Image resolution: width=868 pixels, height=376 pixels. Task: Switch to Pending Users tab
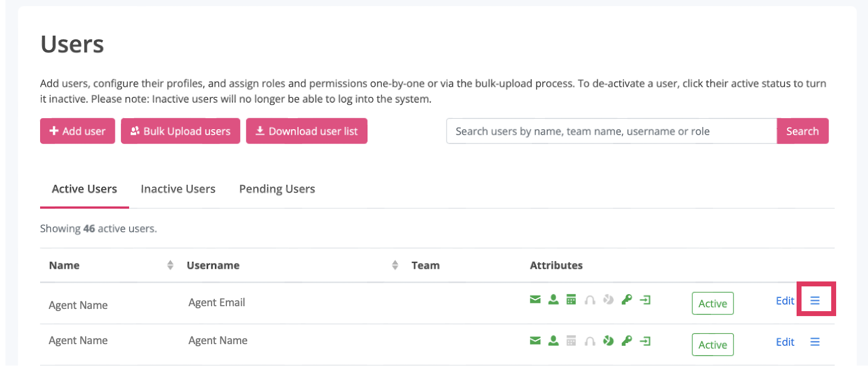point(277,189)
